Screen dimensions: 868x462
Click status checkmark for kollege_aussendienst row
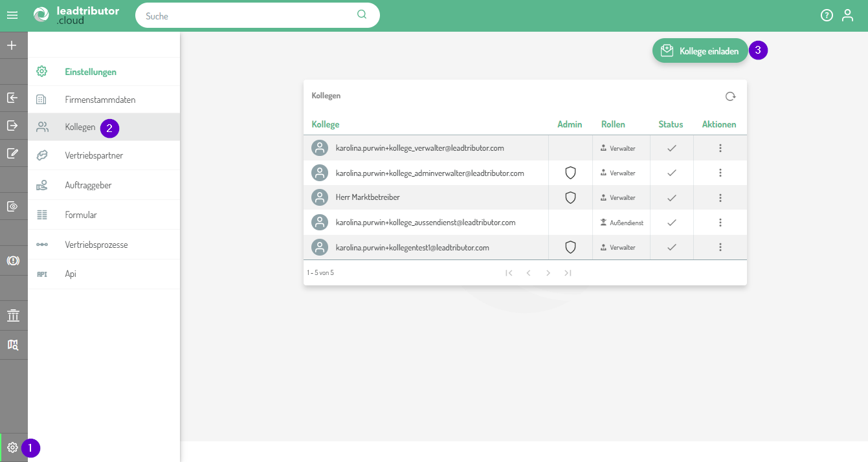pos(672,223)
